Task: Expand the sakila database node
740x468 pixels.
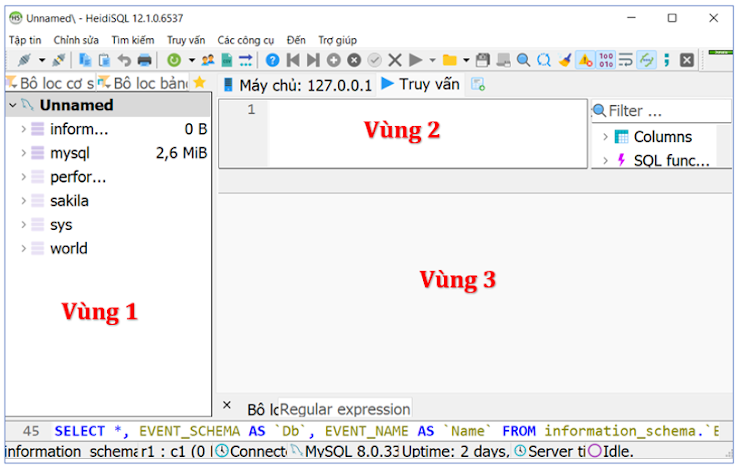Action: click(x=23, y=201)
